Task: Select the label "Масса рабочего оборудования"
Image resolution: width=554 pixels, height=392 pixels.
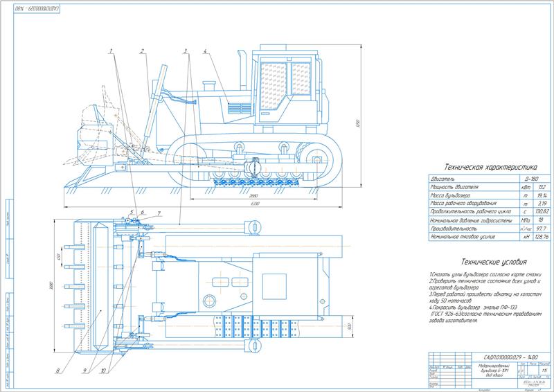Action: (x=463, y=203)
